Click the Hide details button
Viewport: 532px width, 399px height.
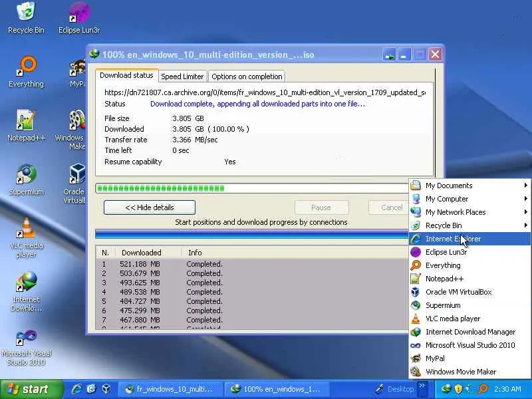pos(150,207)
